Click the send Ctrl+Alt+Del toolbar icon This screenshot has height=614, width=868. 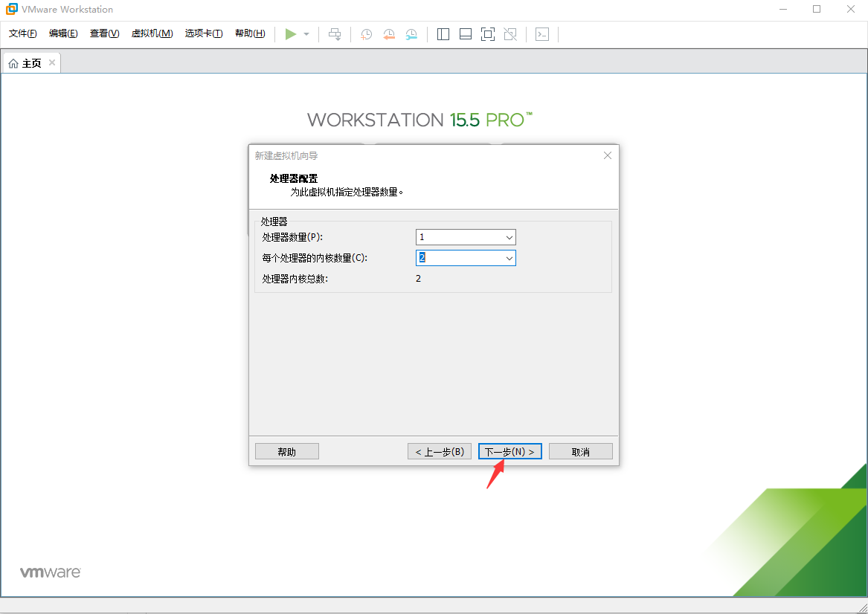click(335, 34)
